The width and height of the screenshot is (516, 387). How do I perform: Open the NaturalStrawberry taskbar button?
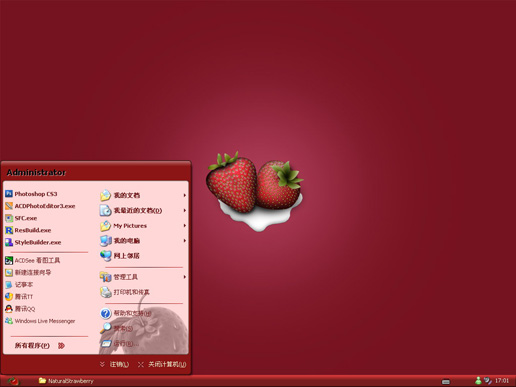[x=66, y=381]
